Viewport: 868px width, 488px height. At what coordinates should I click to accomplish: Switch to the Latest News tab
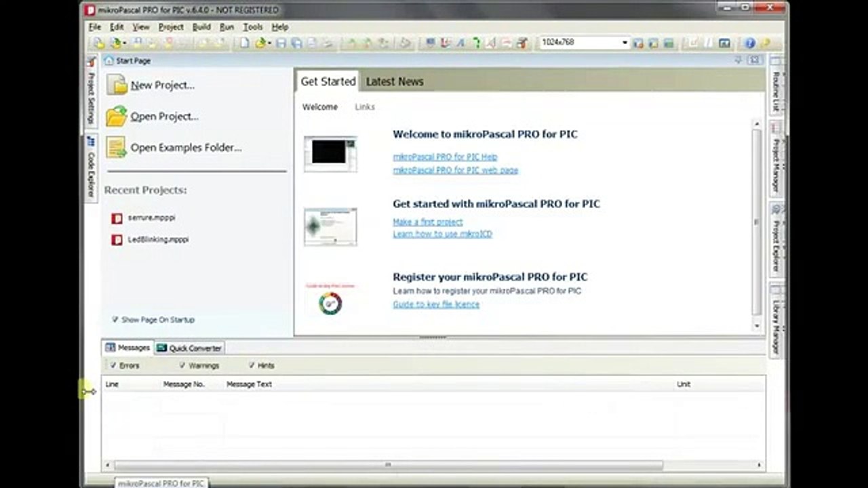pos(395,81)
